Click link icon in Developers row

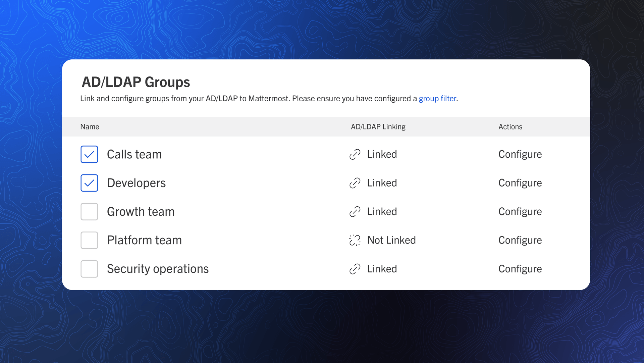[355, 183]
